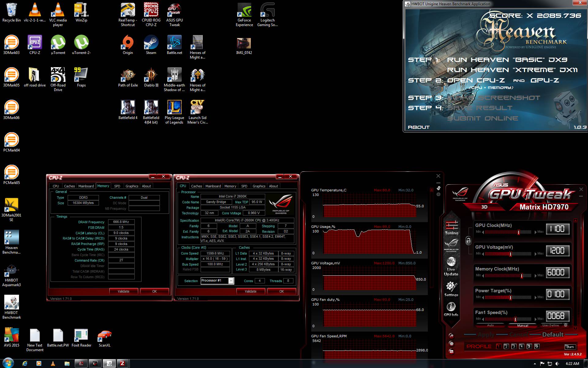Click RUN HEAVEN "XTREME" DX11
The image size is (588, 368).
(512, 70)
